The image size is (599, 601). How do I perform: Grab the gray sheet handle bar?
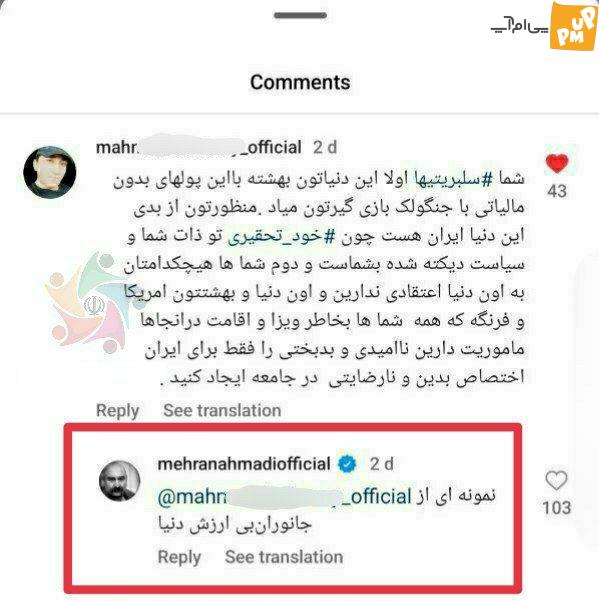(x=300, y=15)
